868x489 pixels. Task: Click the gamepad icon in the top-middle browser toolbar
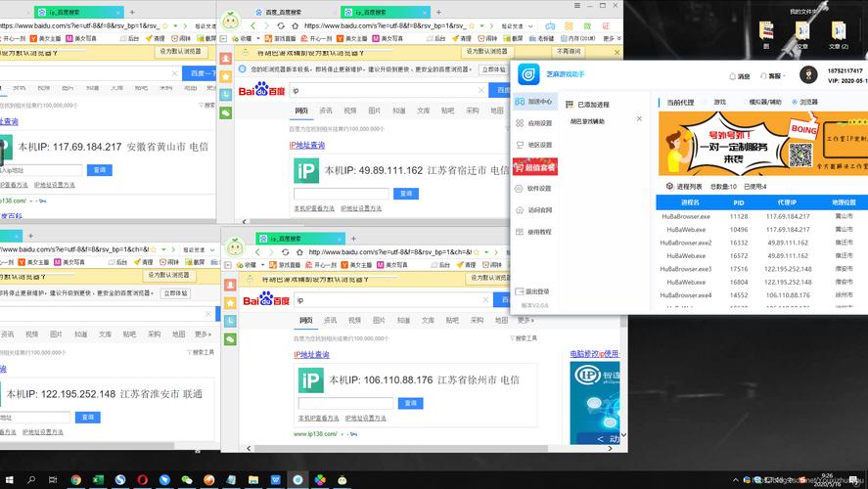pyautogui.click(x=550, y=26)
